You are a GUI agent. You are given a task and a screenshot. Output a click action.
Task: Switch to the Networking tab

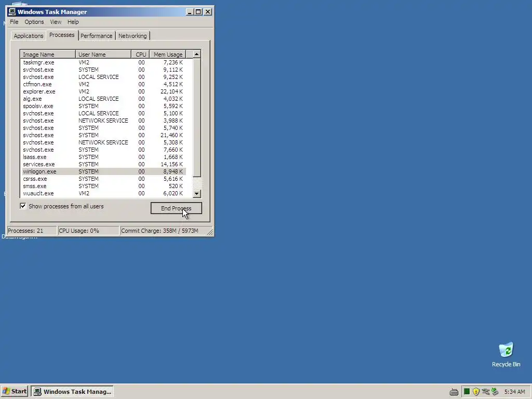[x=132, y=36]
